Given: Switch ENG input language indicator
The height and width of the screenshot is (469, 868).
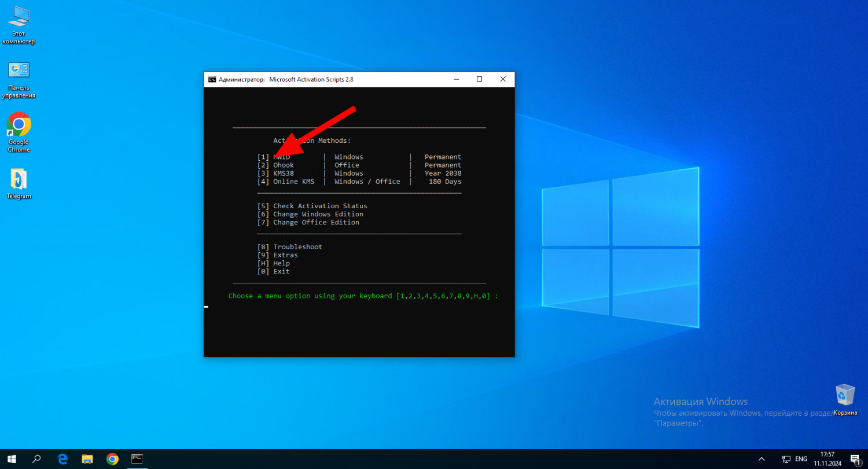Looking at the screenshot, I should (x=801, y=459).
